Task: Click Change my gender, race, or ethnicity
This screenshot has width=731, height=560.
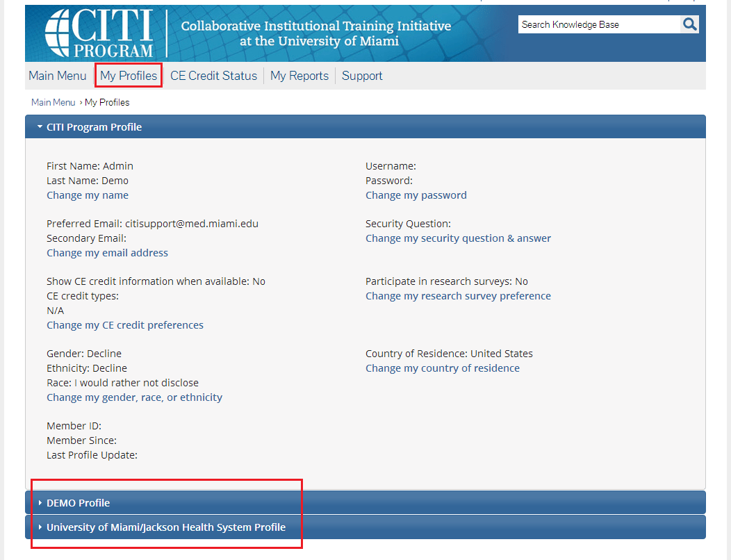Action: (x=135, y=397)
